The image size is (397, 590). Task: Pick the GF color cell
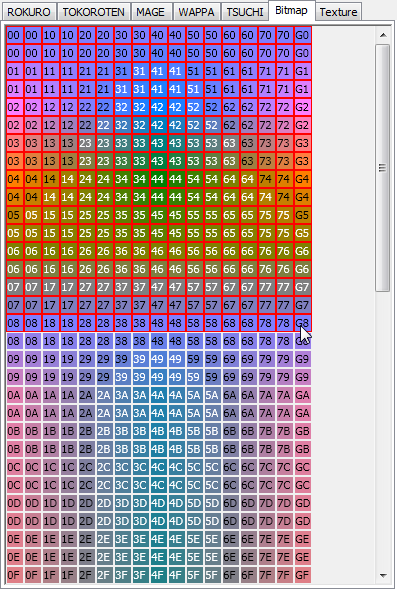click(x=303, y=575)
